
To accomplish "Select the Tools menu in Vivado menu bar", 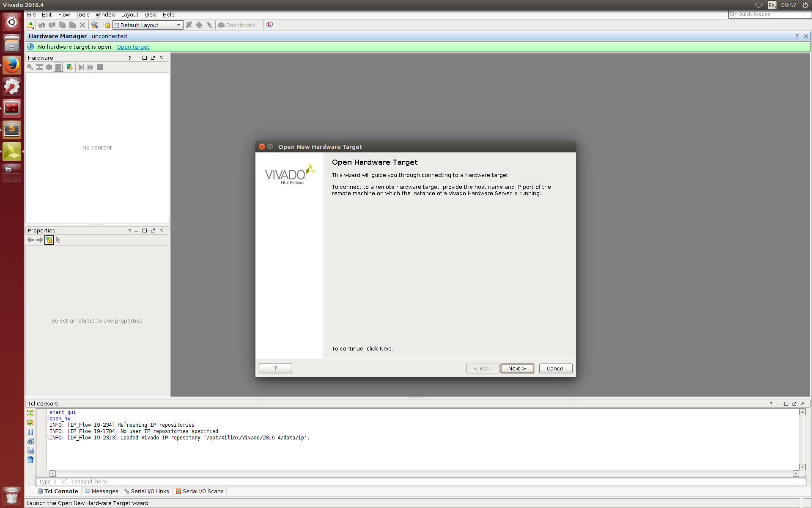I will tap(82, 15).
